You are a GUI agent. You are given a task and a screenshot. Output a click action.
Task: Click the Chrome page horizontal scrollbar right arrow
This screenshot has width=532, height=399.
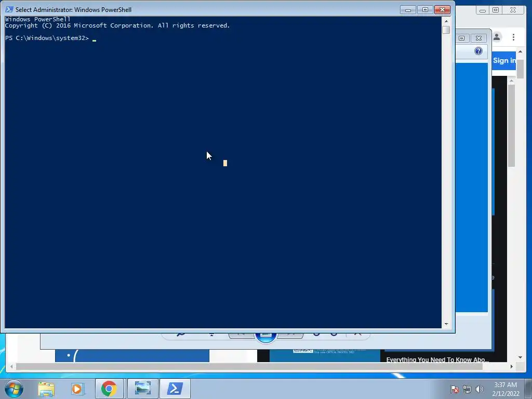[x=512, y=366]
